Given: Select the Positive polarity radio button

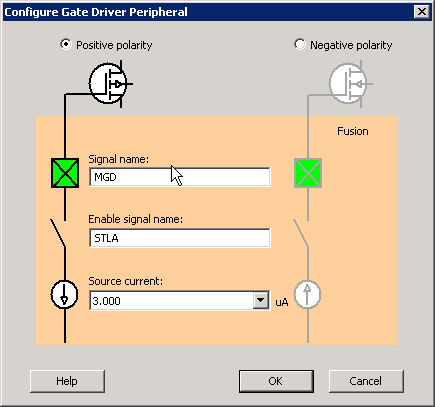Looking at the screenshot, I should pos(66,44).
